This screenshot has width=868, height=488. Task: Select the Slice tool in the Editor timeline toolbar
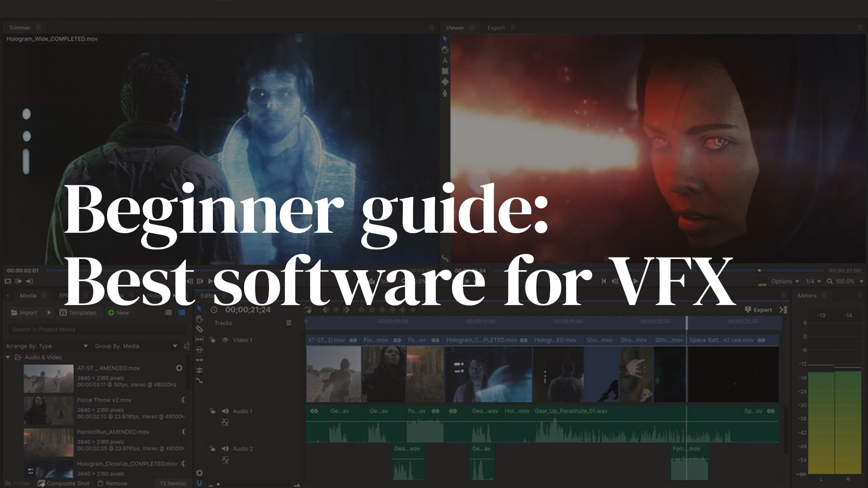(200, 329)
